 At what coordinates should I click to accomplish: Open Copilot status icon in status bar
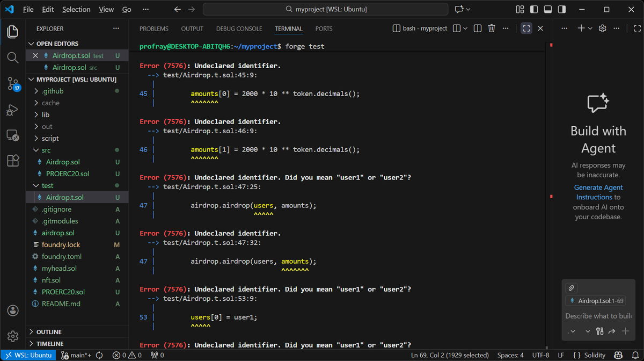(618, 355)
